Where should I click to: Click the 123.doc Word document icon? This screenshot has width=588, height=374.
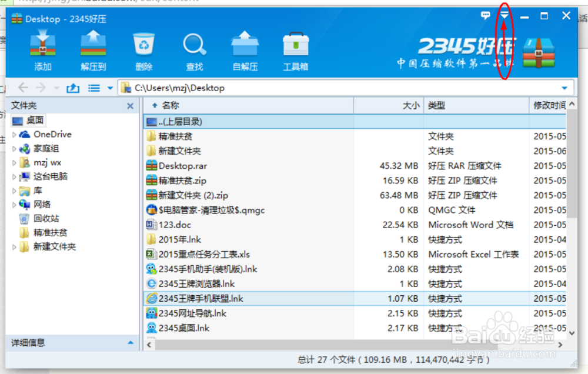[x=152, y=225]
